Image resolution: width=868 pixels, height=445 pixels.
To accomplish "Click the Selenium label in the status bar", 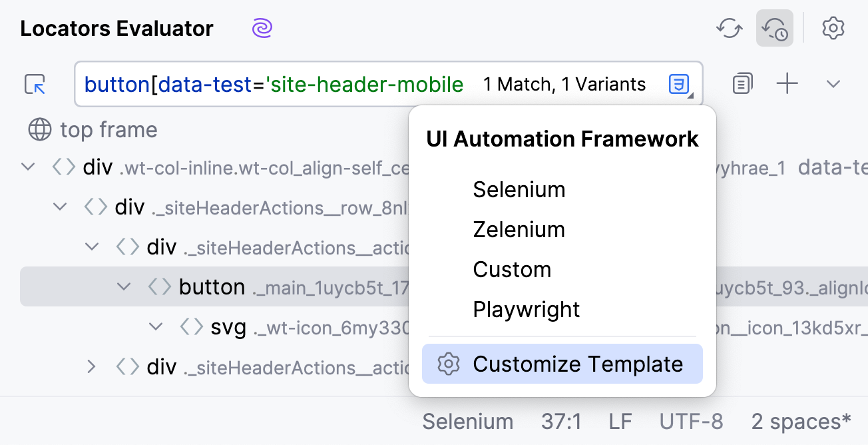I will 468,421.
